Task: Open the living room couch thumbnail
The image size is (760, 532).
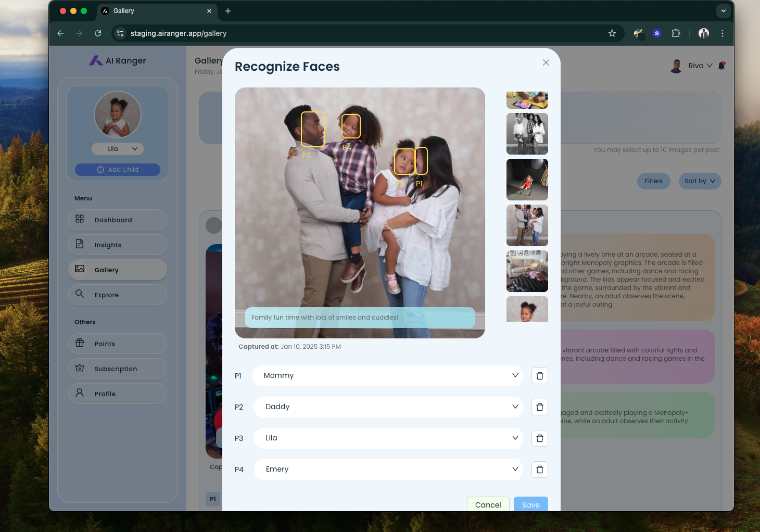Action: tap(527, 271)
